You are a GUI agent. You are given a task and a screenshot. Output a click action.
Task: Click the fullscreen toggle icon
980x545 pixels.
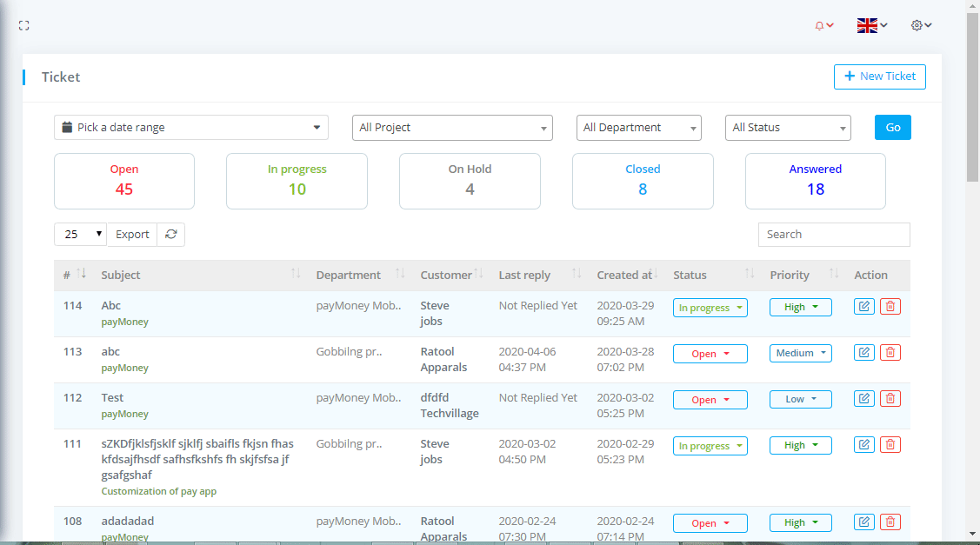[x=24, y=26]
